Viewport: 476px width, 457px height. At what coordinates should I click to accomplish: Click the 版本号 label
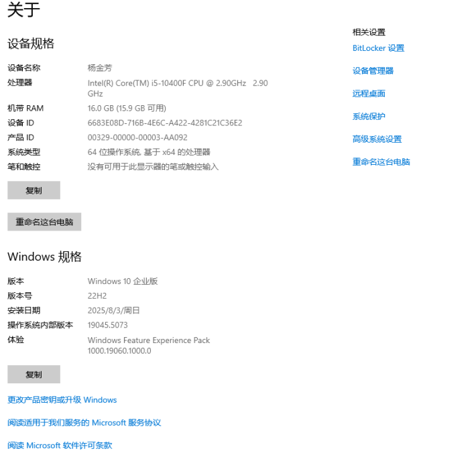19,296
